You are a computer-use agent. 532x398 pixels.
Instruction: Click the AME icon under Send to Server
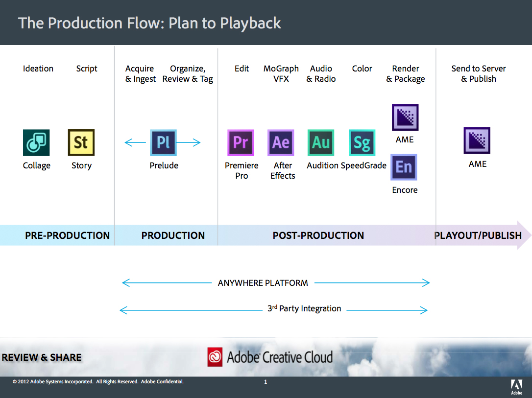477,140
